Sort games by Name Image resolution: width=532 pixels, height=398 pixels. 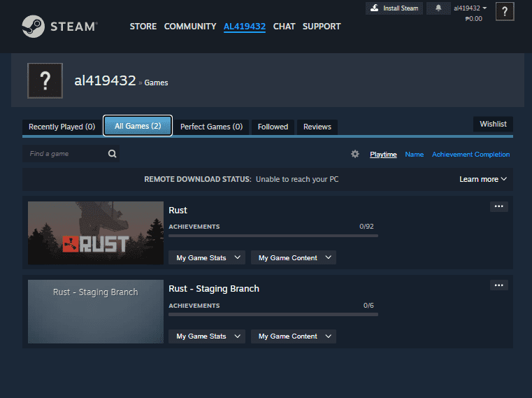pyautogui.click(x=415, y=155)
